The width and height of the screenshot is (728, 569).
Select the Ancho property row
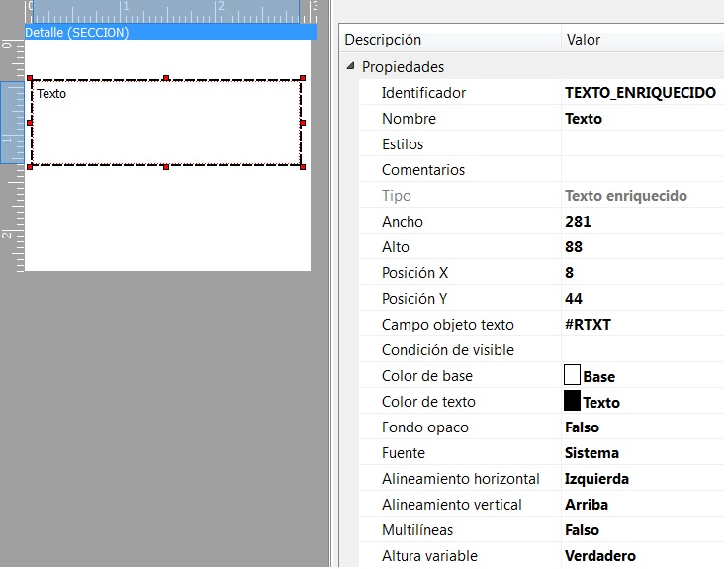541,221
